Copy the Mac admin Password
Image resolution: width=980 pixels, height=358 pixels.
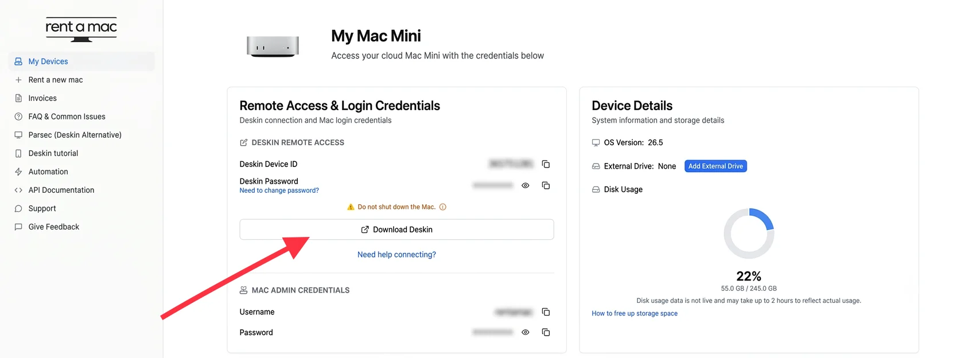546,332
